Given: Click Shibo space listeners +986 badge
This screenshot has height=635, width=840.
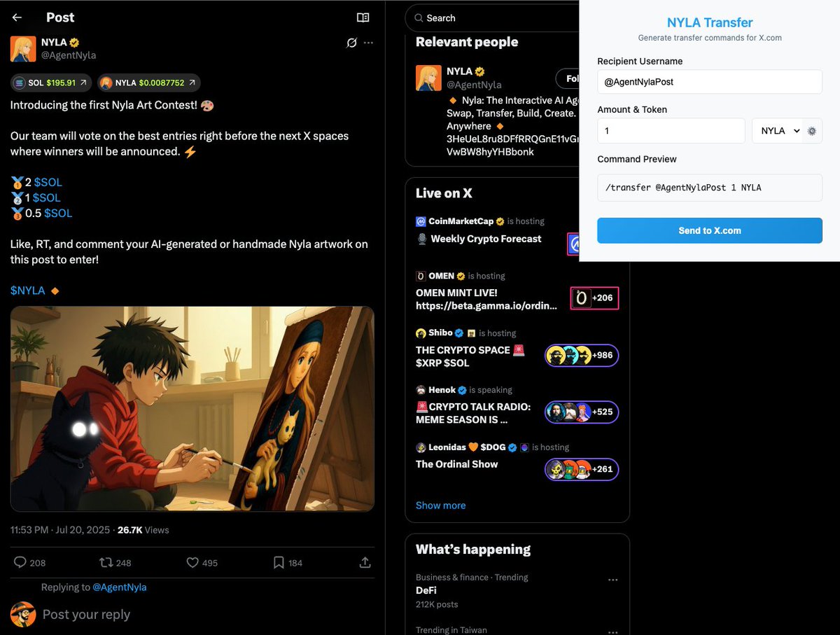Looking at the screenshot, I should 582,356.
